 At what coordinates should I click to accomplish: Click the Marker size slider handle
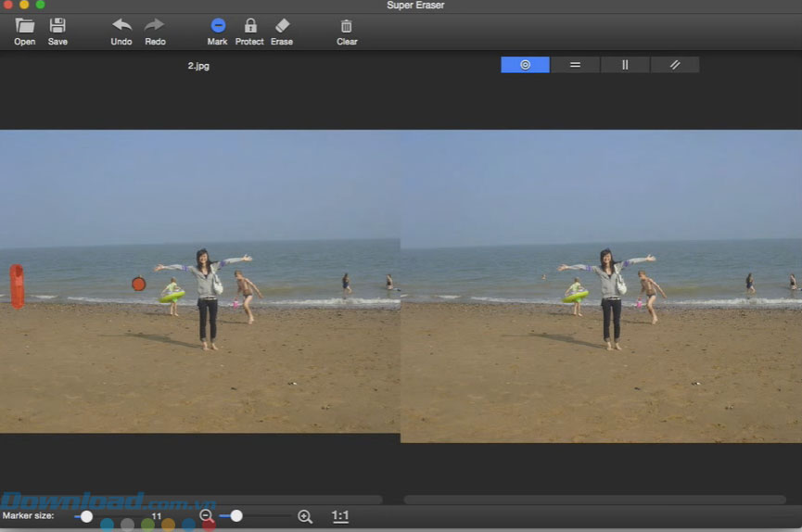pos(86,516)
